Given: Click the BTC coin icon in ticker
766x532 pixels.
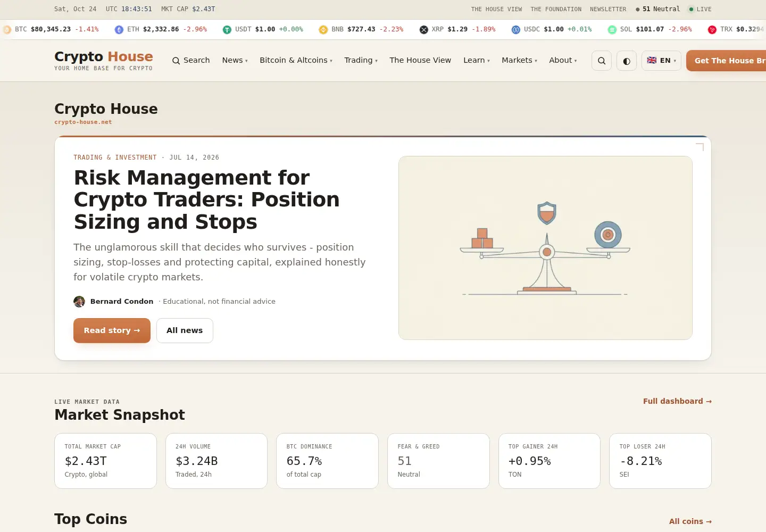Looking at the screenshot, I should tap(7, 30).
